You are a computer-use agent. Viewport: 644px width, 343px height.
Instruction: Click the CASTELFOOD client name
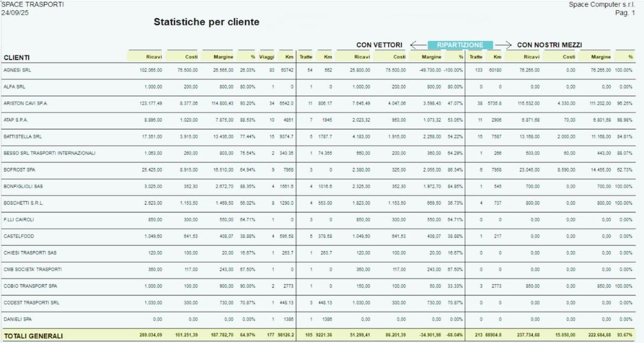pyautogui.click(x=17, y=236)
